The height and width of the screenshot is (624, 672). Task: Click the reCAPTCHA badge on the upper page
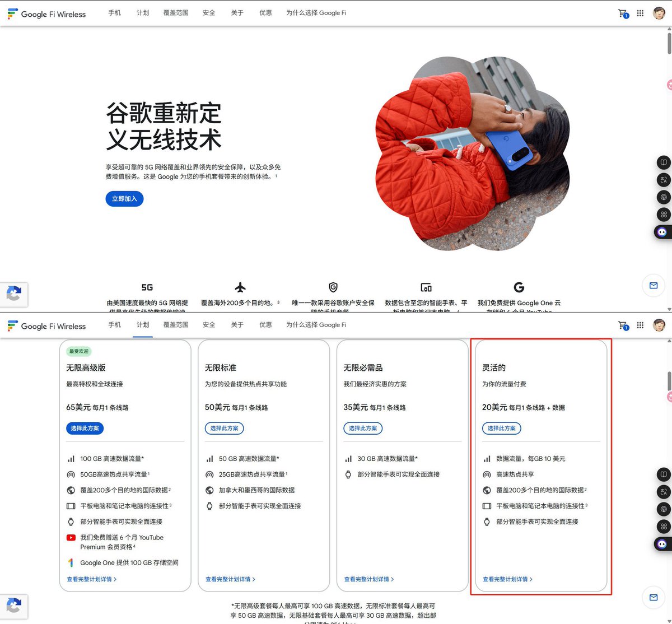click(14, 294)
